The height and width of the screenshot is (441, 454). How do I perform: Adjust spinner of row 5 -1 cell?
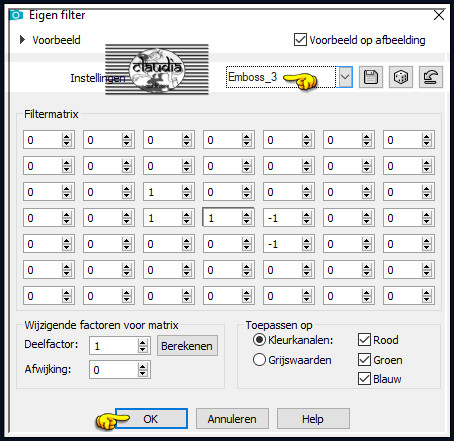point(307,244)
